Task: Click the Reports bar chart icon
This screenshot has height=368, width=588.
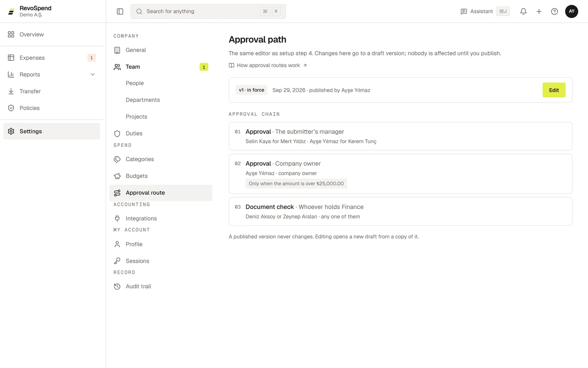Action: coord(11,74)
